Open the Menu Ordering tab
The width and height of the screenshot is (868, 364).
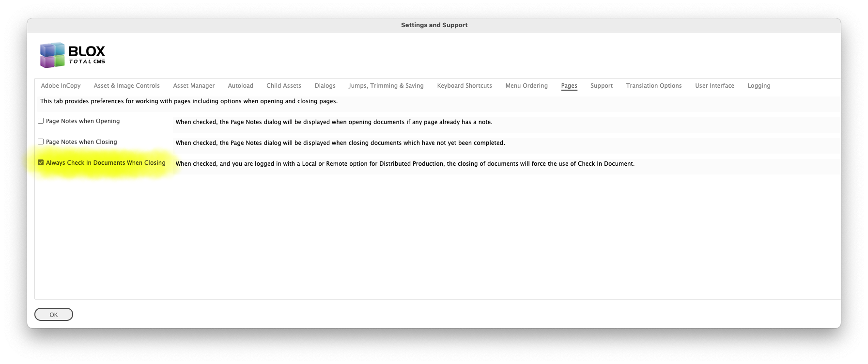pos(527,86)
